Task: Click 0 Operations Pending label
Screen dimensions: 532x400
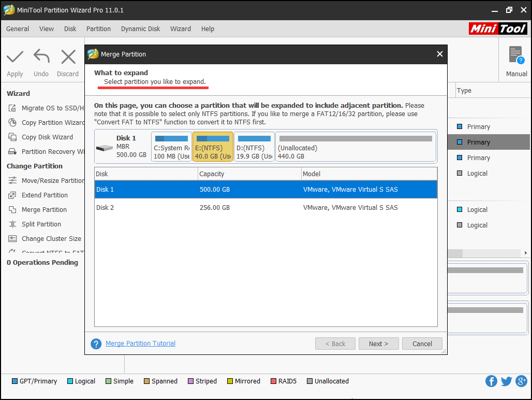Action: [42, 263]
